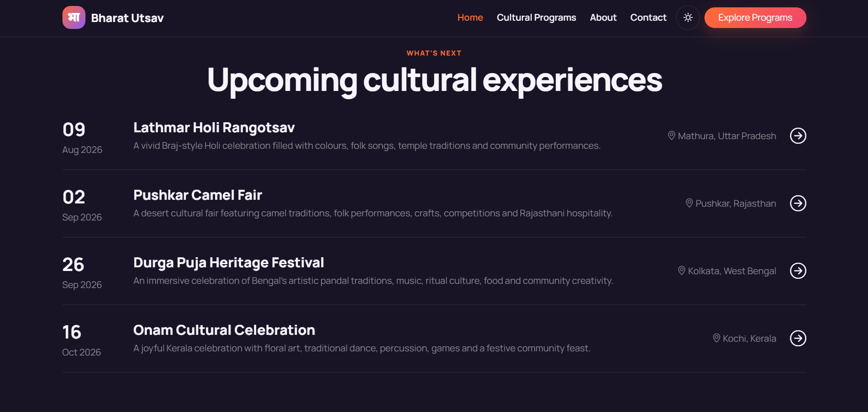Click the Bharat Utsav brand name
868x412 pixels.
(127, 18)
